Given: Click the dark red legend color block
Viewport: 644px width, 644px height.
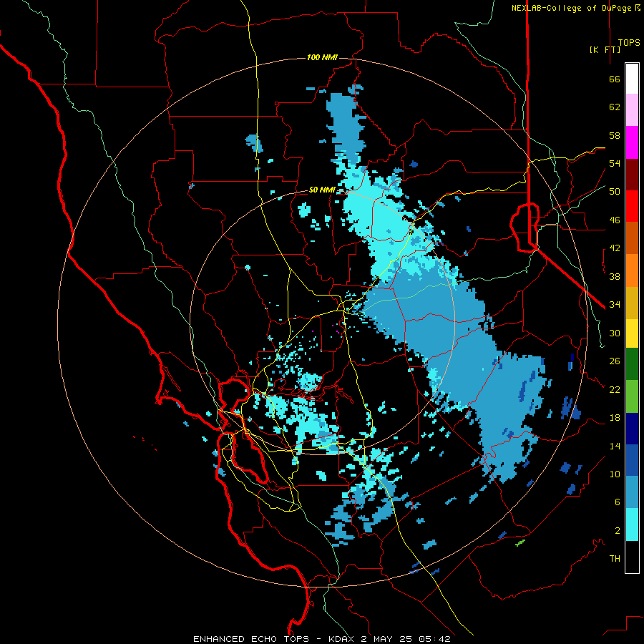Looking at the screenshot, I should pos(632,175).
